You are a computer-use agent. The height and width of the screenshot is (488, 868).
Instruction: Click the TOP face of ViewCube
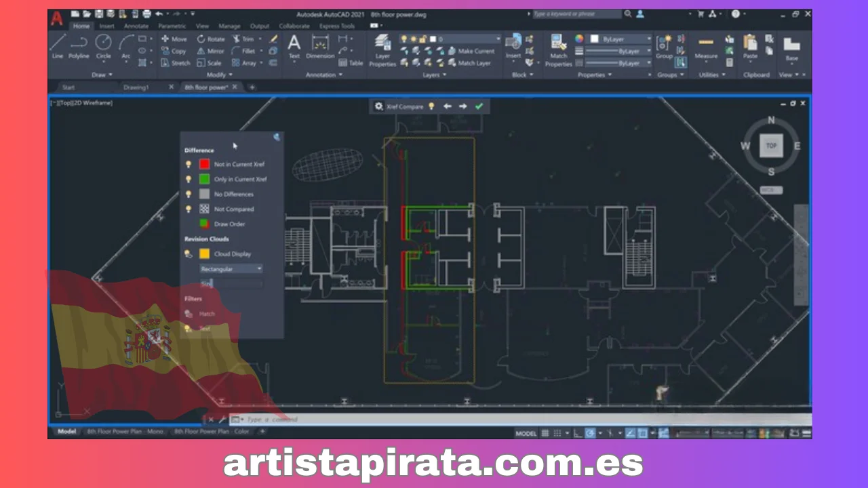pos(771,146)
